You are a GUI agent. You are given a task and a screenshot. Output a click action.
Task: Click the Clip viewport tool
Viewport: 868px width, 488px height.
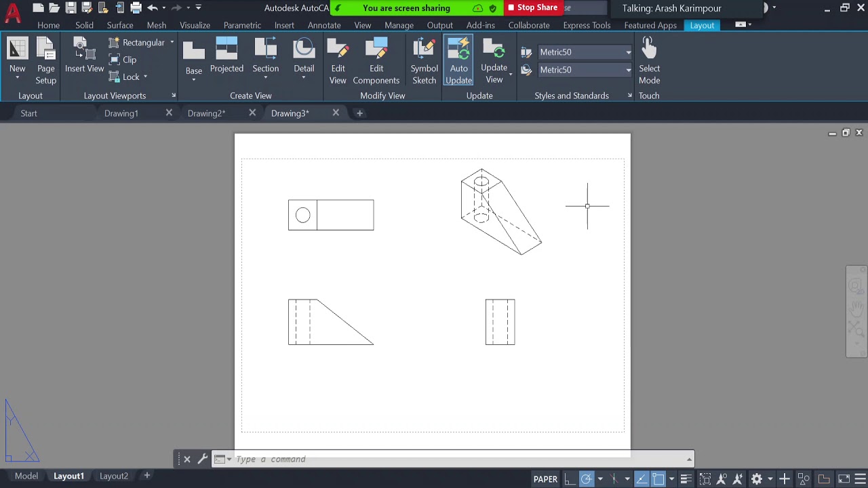point(123,60)
